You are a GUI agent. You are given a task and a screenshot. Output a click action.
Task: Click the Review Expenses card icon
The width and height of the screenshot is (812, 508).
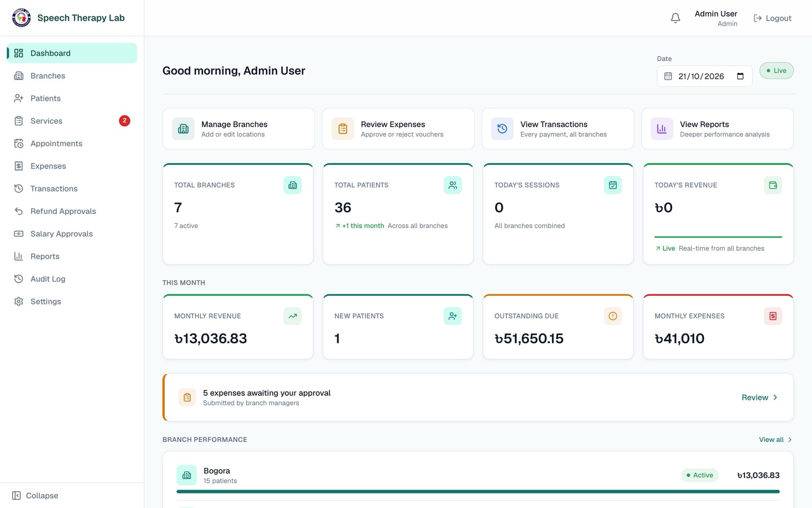(x=343, y=129)
